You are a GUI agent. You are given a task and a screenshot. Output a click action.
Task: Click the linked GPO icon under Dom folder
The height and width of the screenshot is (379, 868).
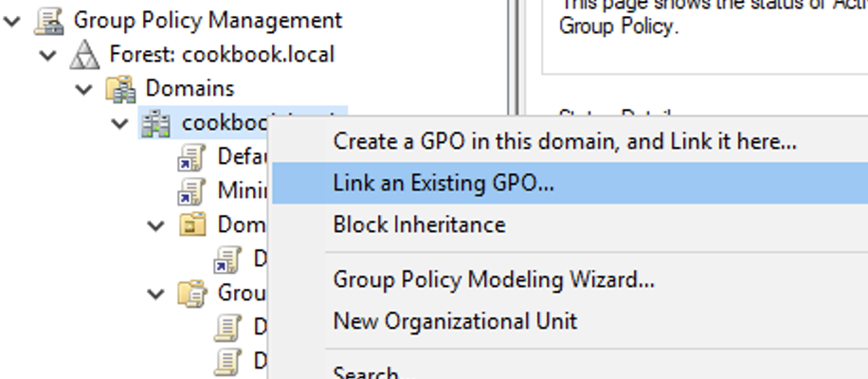click(227, 259)
